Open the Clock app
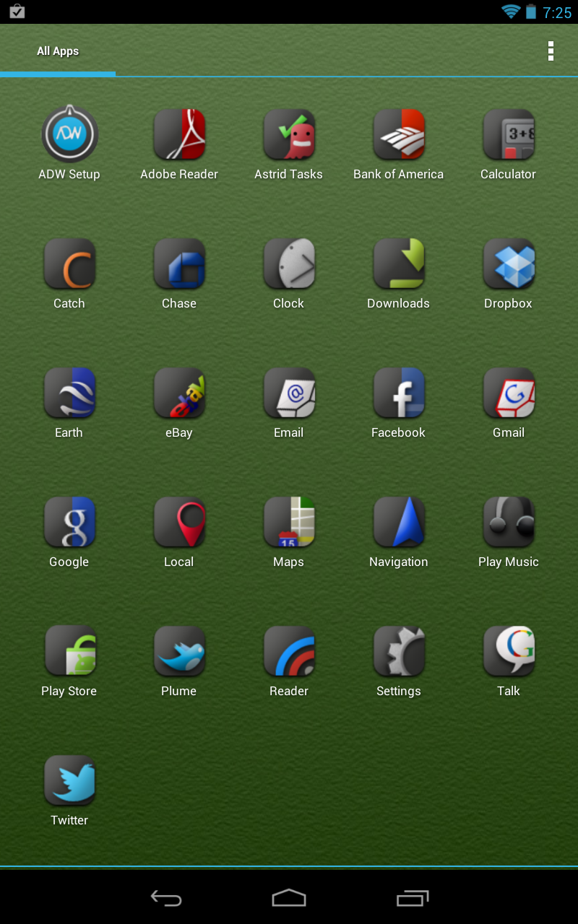The width and height of the screenshot is (578, 924). coord(289,263)
